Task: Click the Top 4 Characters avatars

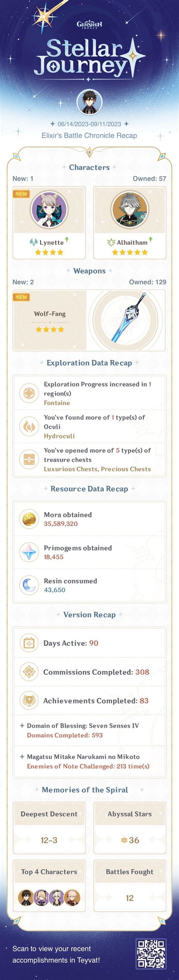Action: coord(49,898)
